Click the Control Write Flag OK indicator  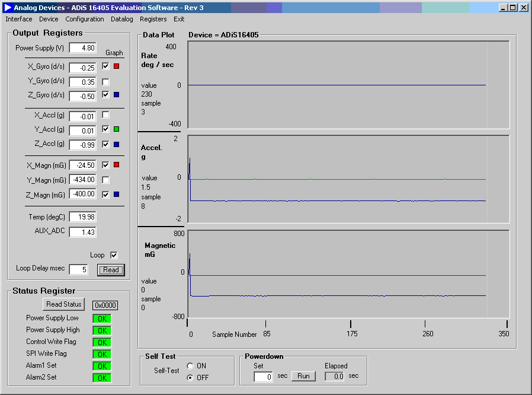pos(102,342)
